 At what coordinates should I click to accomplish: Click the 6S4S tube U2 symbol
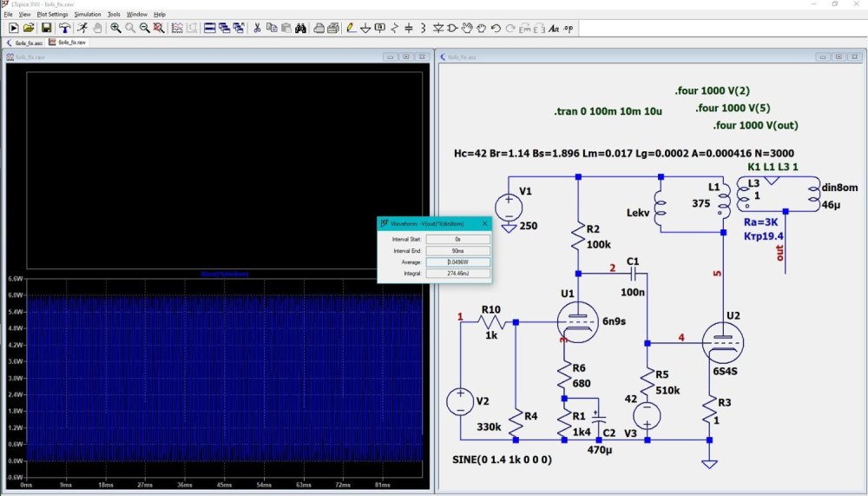722,341
